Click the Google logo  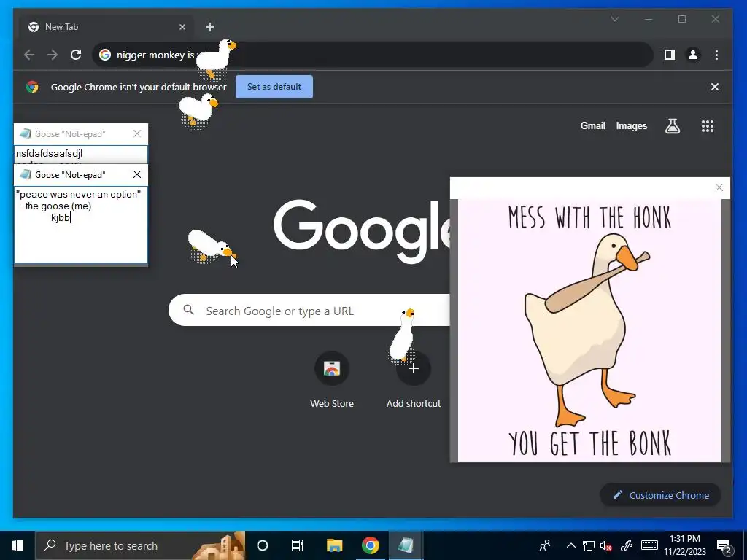pyautogui.click(x=362, y=232)
